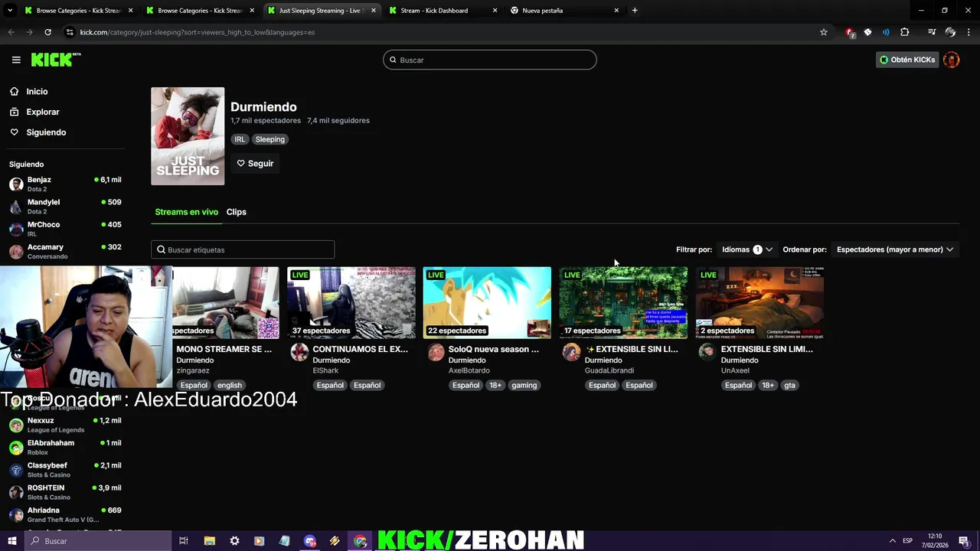The width and height of the screenshot is (980, 551).
Task: Click Obtén KICKs button
Action: point(907,60)
